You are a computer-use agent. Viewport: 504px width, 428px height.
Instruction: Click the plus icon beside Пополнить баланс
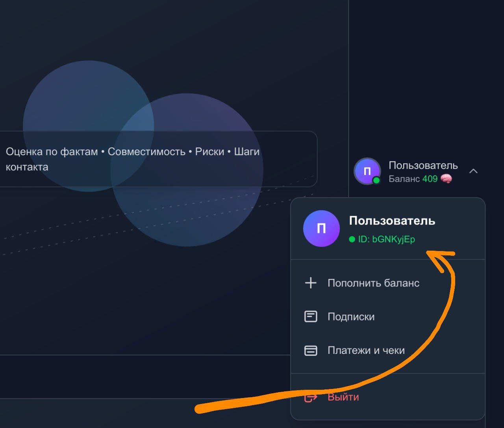(311, 283)
